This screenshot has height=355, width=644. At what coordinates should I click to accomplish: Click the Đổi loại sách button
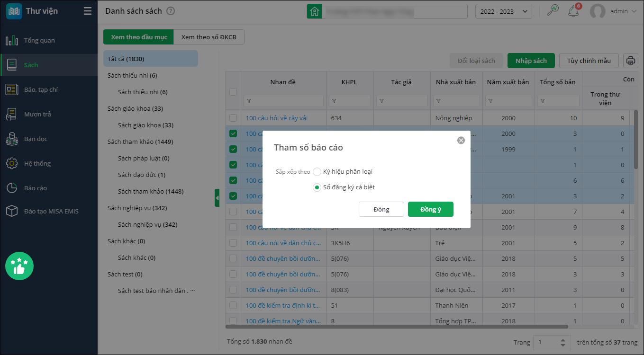(x=476, y=61)
